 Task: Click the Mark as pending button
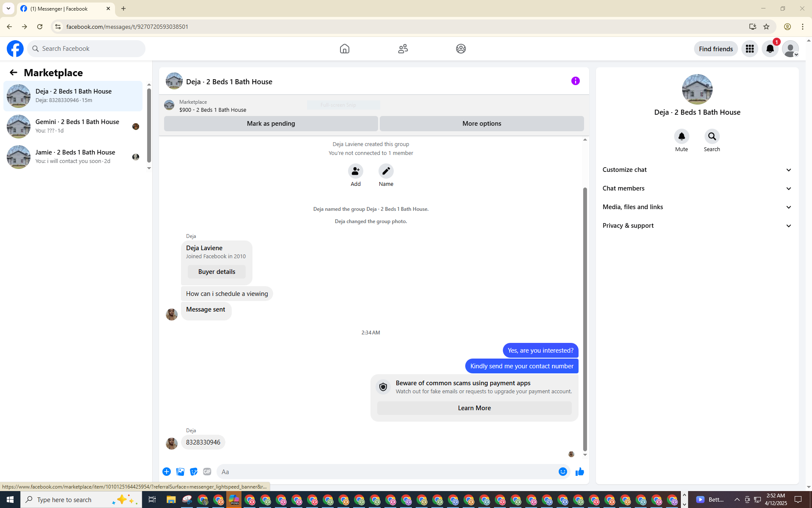pyautogui.click(x=271, y=124)
